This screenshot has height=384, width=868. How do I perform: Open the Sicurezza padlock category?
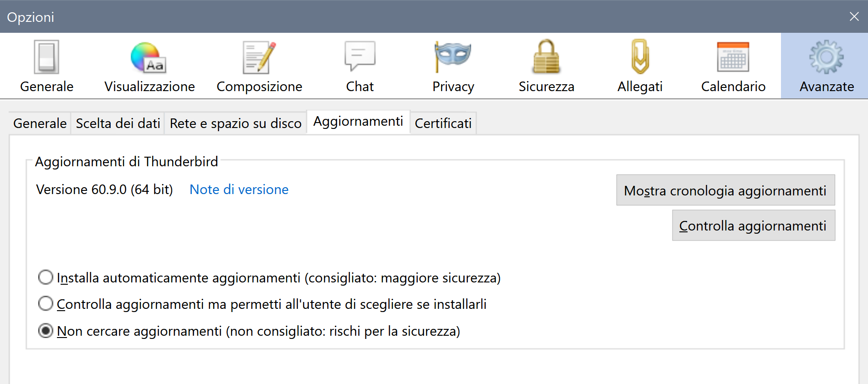[546, 66]
